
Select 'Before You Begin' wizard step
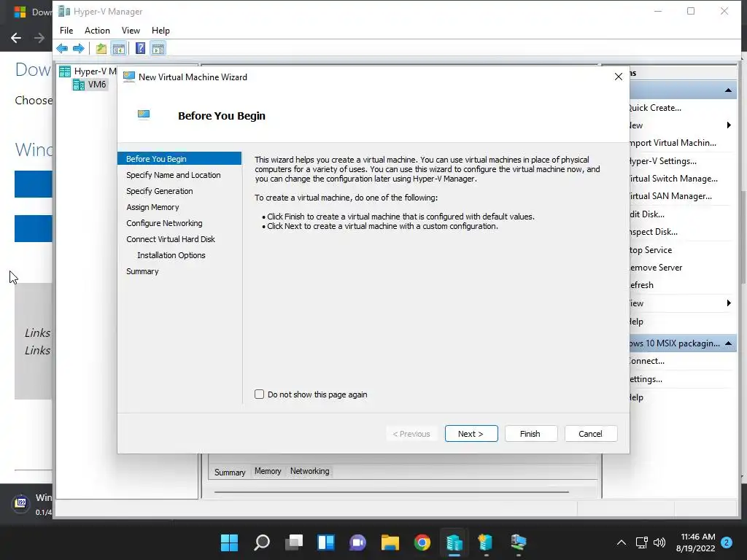179,158
